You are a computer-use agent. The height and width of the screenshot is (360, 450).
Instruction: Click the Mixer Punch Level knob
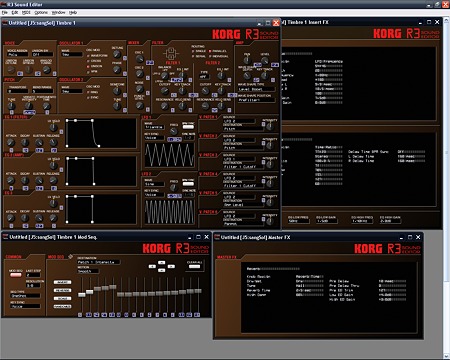coord(139,105)
